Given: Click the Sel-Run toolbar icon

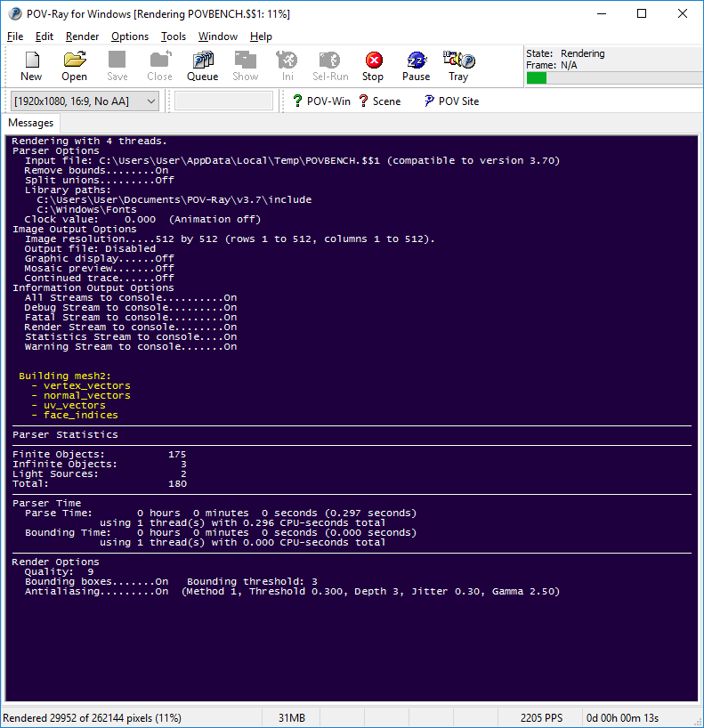Looking at the screenshot, I should (x=330, y=67).
